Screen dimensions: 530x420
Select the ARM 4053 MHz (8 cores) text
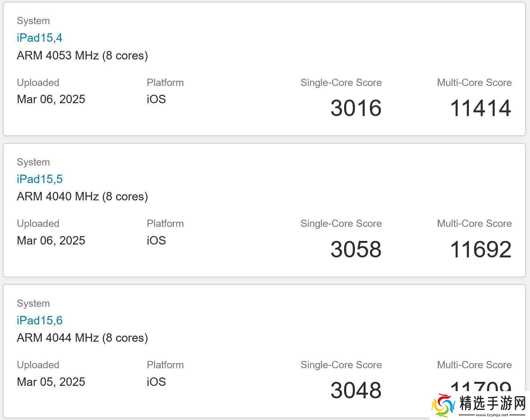82,55
